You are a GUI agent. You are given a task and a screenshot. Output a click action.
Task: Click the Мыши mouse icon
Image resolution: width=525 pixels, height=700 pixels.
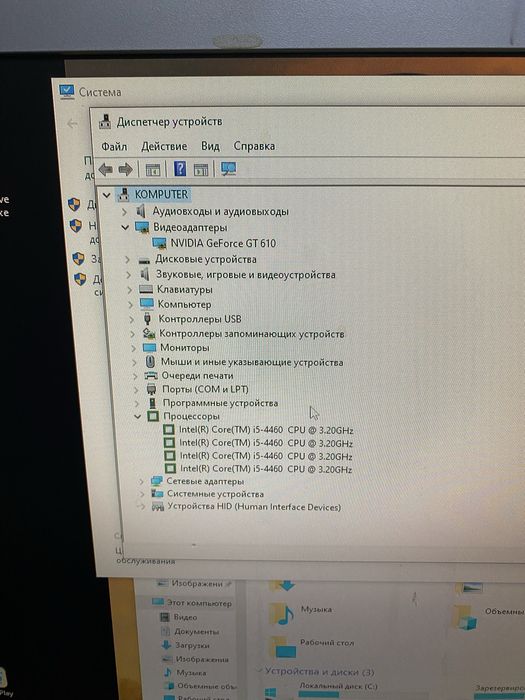click(x=150, y=362)
